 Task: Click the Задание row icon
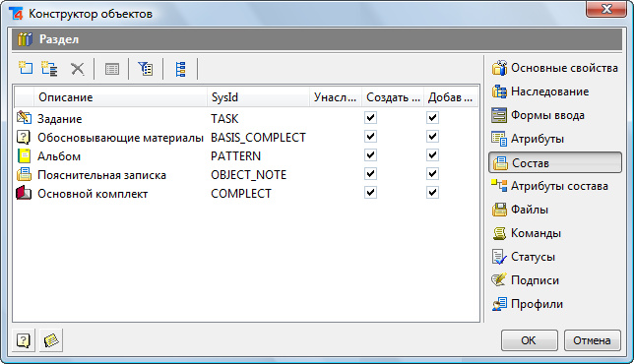[x=24, y=118]
